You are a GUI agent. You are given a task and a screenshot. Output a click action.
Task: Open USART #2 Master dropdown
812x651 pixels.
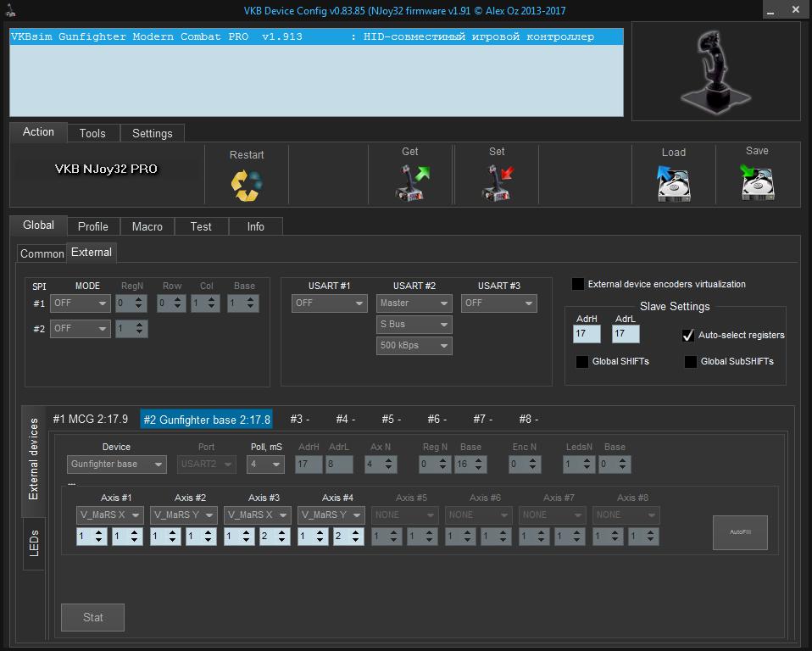(414, 303)
